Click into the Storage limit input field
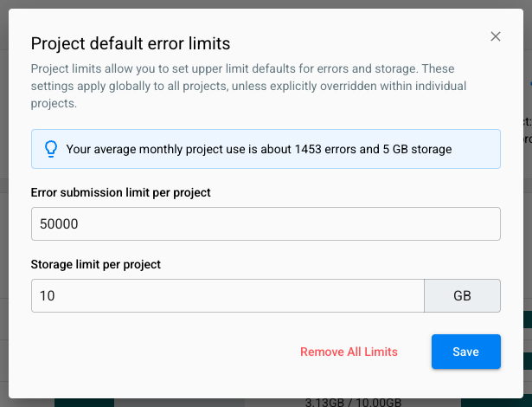The image size is (532, 407). pos(228,295)
